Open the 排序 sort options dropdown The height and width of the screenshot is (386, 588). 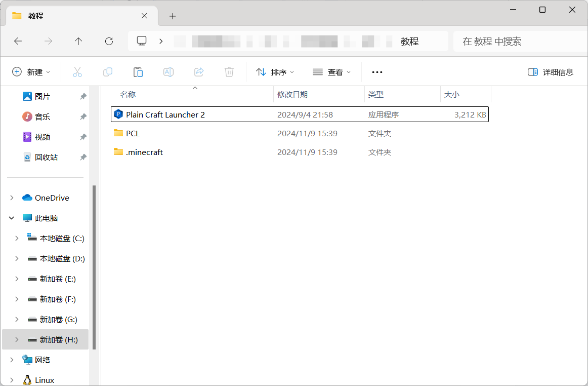(275, 72)
